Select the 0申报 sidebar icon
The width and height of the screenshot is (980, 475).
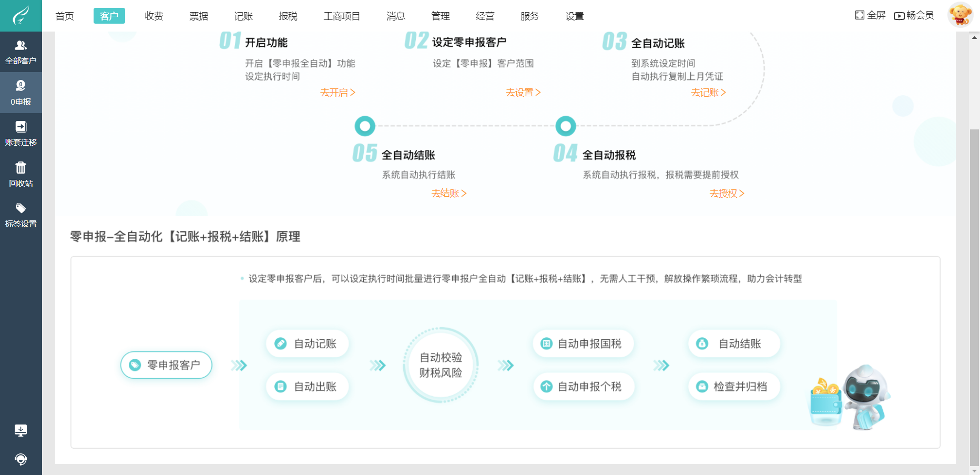pos(21,93)
